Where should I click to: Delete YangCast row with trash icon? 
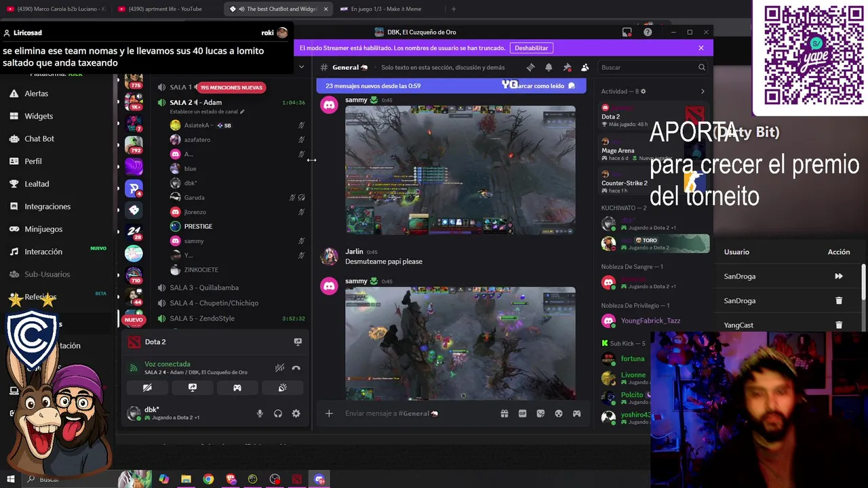click(x=839, y=325)
